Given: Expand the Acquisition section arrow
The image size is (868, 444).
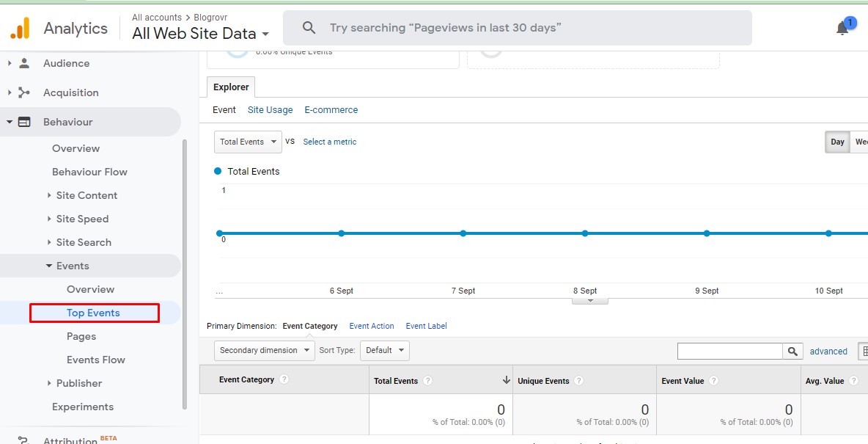Looking at the screenshot, I should tap(10, 92).
